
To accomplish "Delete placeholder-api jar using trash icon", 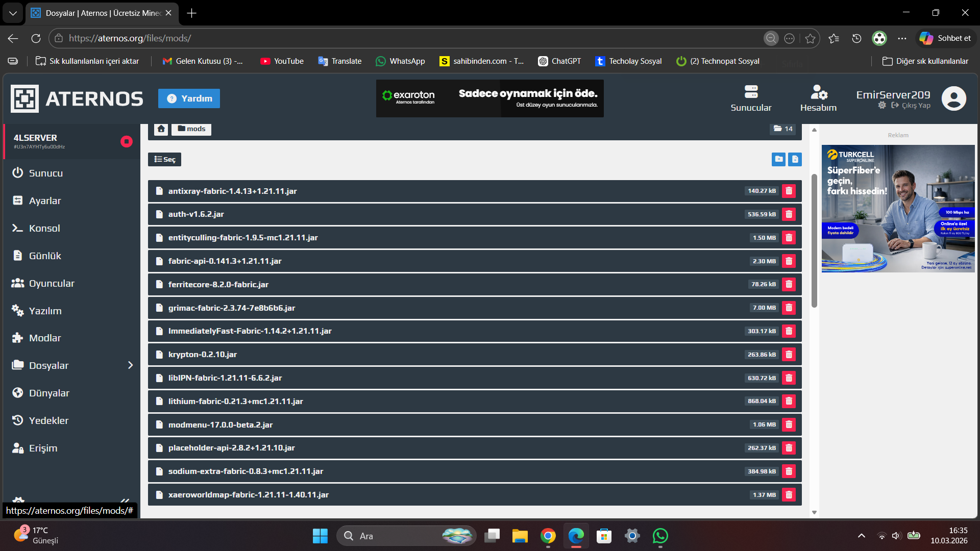I will 789,448.
